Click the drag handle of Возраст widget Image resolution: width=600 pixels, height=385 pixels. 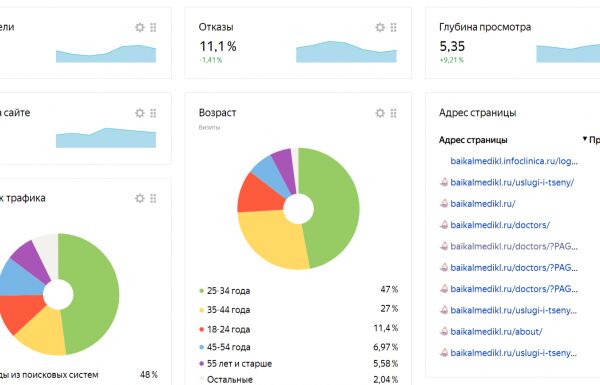click(393, 113)
